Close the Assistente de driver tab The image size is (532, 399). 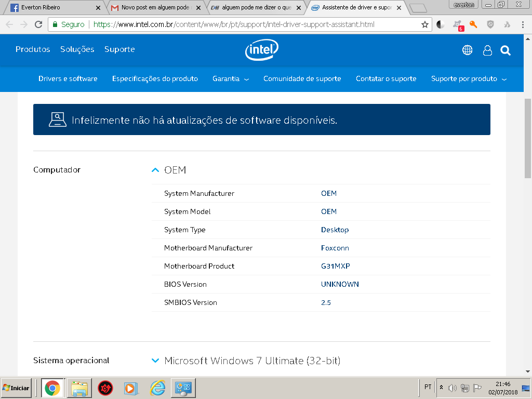(x=399, y=7)
